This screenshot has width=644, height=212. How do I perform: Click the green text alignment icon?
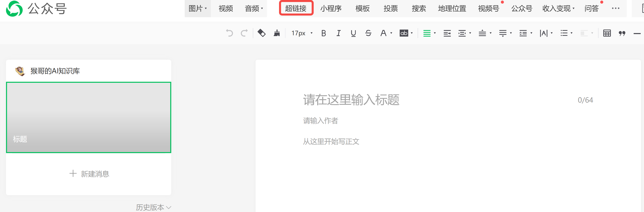(x=427, y=33)
